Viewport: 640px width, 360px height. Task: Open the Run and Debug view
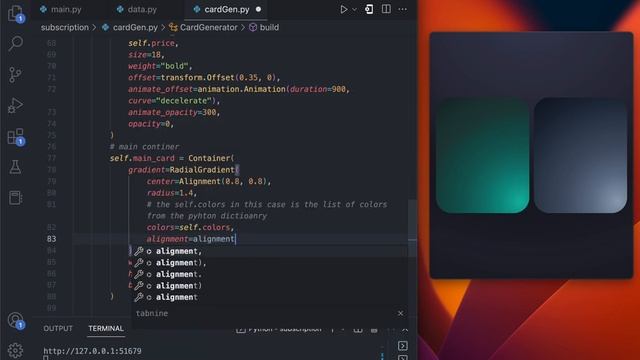click(x=15, y=105)
